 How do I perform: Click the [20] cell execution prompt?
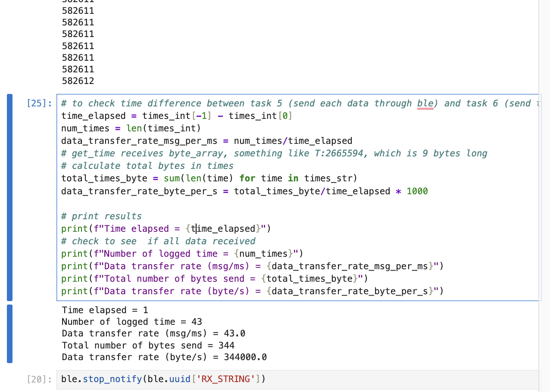click(x=39, y=380)
